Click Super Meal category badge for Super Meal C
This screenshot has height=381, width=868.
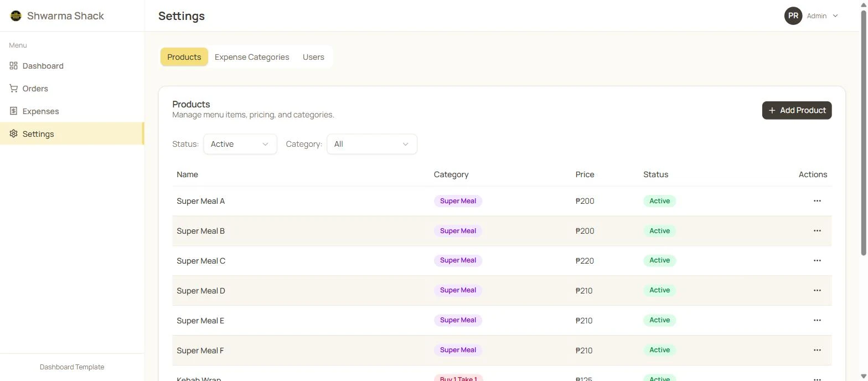(x=458, y=260)
